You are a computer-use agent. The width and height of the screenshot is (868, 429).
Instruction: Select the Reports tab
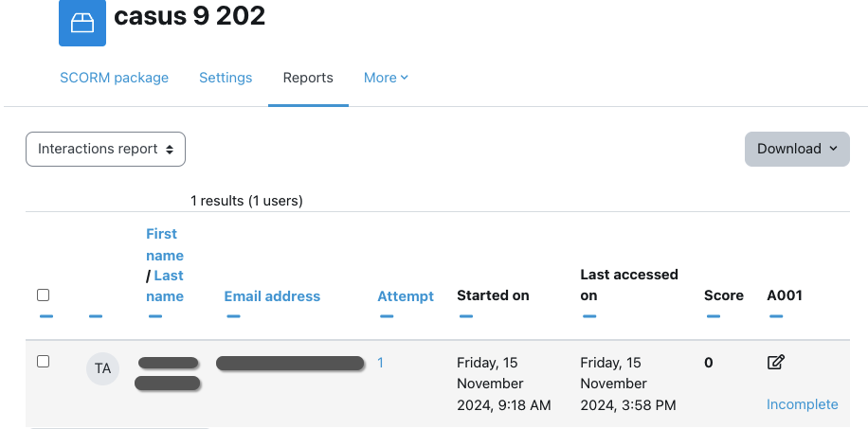[308, 78]
